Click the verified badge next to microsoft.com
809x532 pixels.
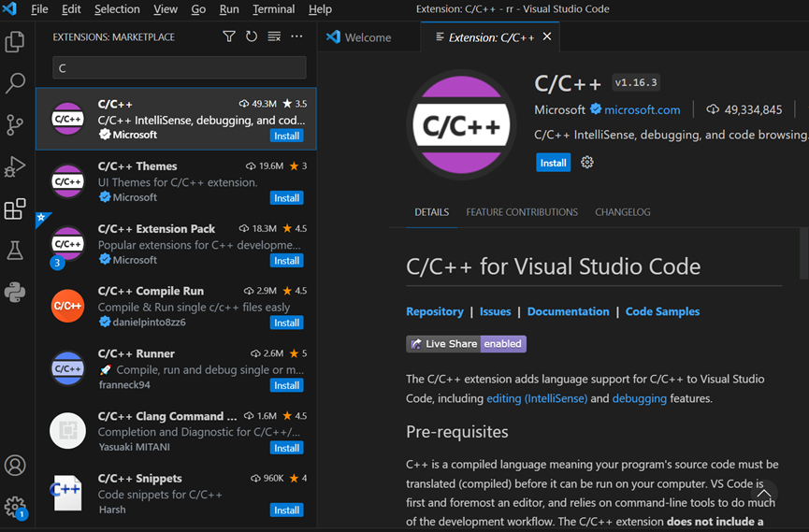pos(596,109)
